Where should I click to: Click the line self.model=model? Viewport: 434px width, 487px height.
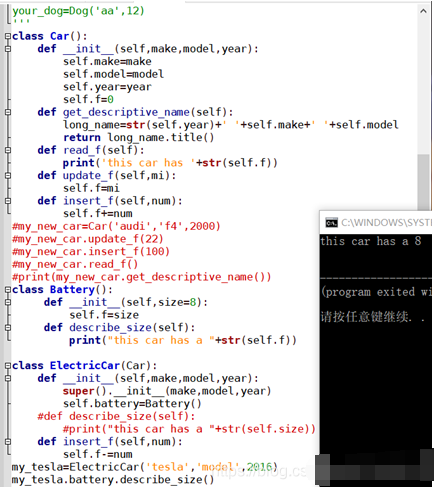tap(114, 74)
